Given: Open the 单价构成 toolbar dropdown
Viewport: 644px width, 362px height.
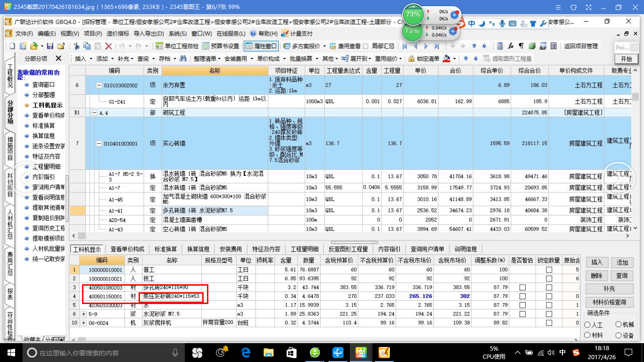Looking at the screenshot, I should [x=271, y=58].
